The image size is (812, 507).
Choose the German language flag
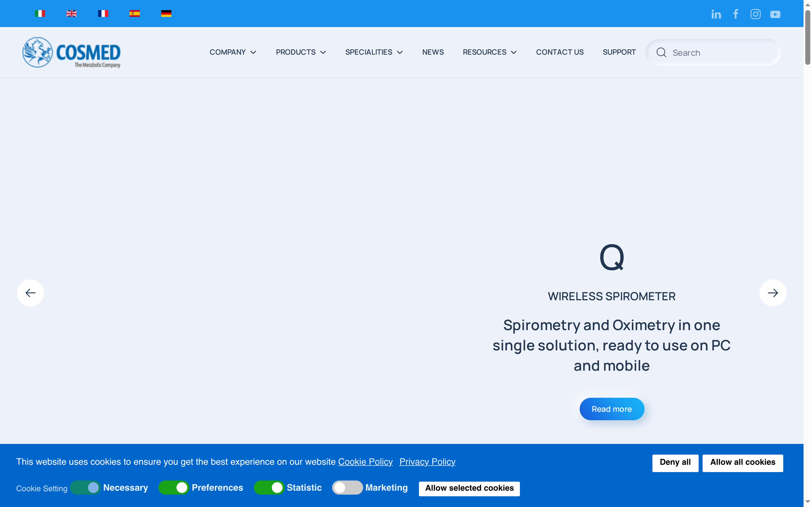166,14
